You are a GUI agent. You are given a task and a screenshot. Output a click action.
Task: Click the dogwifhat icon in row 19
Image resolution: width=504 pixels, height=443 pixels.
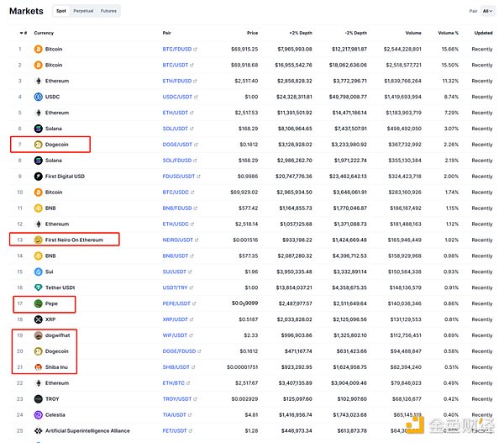tap(38, 335)
